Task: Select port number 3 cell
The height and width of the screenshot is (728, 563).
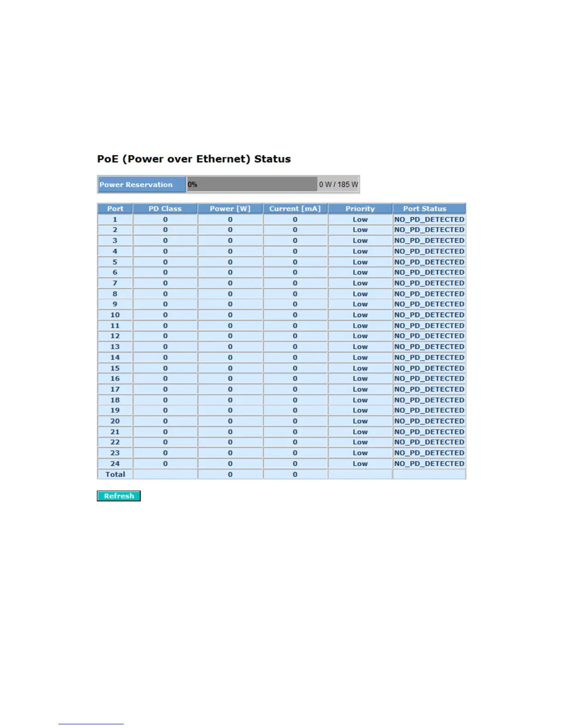Action: tap(115, 240)
